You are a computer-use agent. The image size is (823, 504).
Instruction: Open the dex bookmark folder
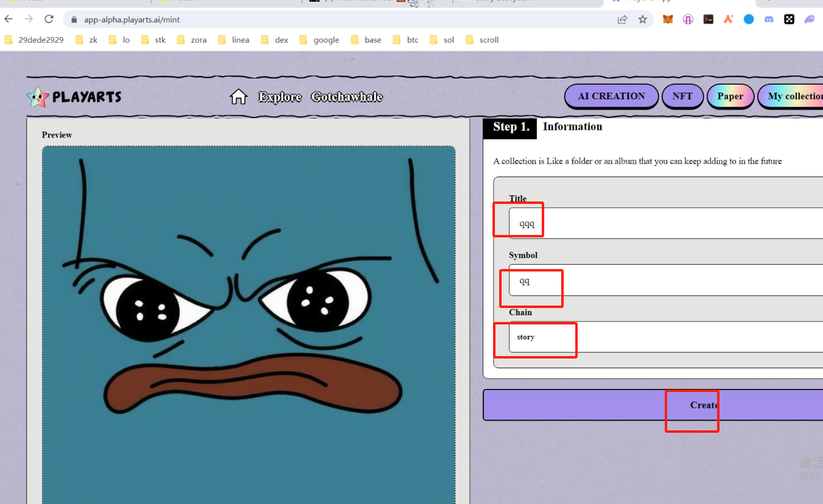tap(275, 40)
